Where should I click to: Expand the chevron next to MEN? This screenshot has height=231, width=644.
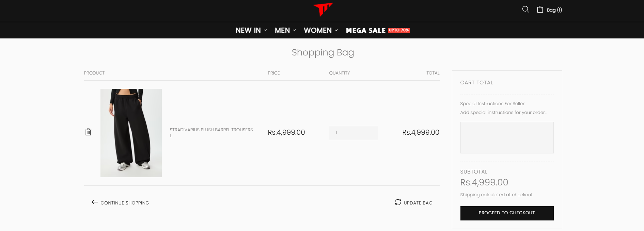click(294, 30)
